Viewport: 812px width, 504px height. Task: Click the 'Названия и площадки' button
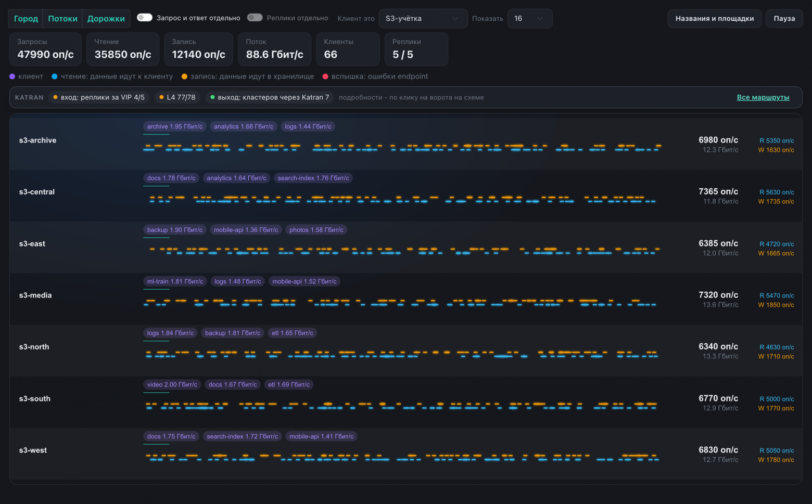pos(715,19)
